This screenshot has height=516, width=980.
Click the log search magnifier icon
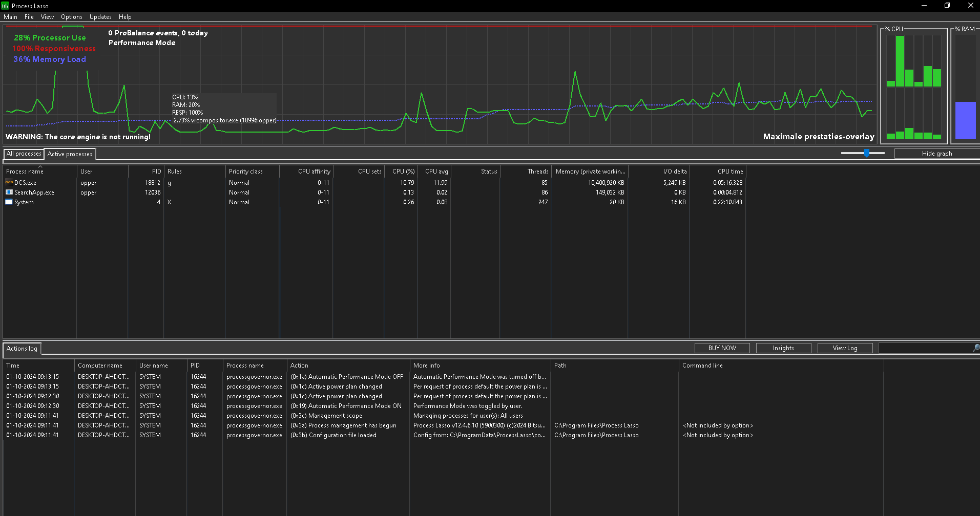point(976,348)
